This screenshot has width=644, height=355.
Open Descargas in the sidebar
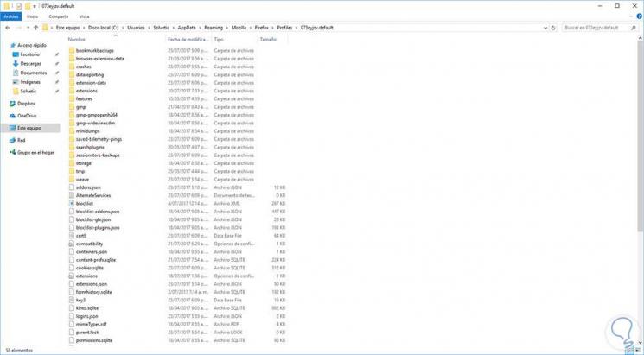(x=30, y=64)
